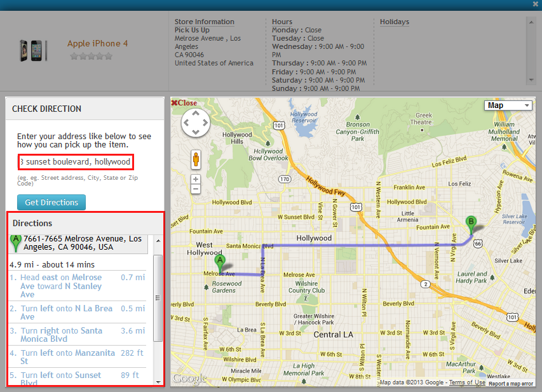Select step 4 Turn left onto Manzanita St
The image size is (542, 392).
[78, 357]
